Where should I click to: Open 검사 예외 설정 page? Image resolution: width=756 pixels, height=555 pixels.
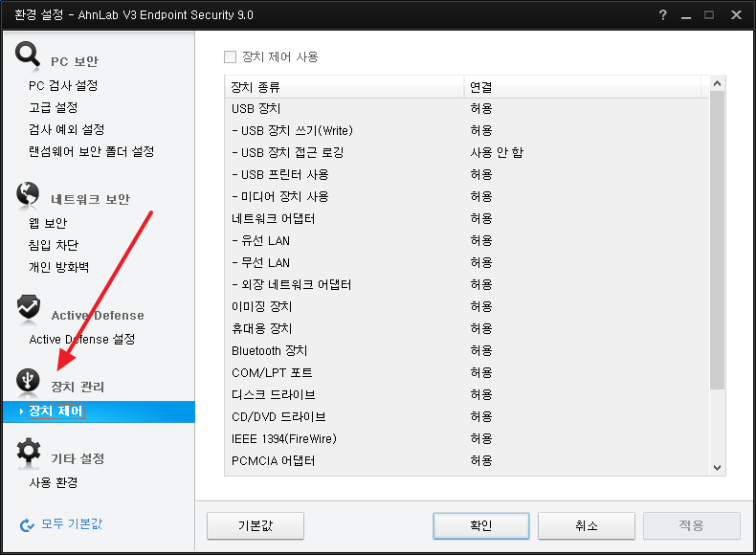[67, 129]
